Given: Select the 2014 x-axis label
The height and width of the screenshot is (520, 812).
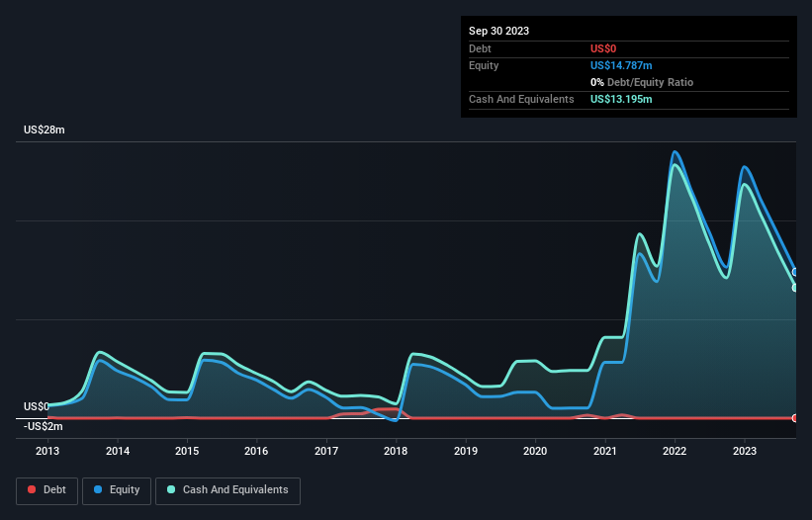Looking at the screenshot, I should [x=118, y=451].
